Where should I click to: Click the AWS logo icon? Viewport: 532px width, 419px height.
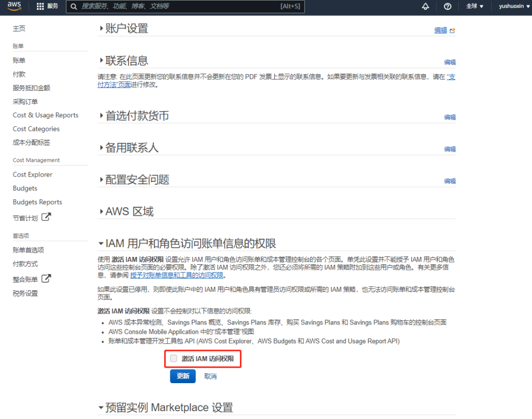[x=14, y=6]
